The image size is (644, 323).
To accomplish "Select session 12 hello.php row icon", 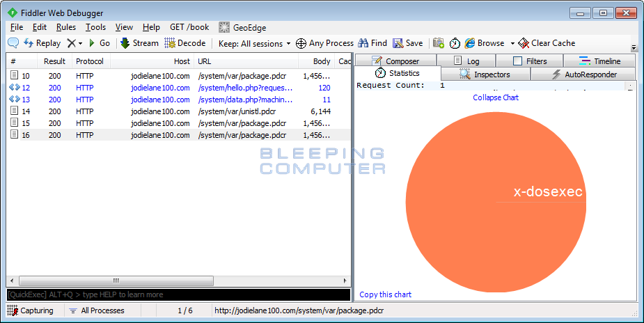I will tap(15, 88).
